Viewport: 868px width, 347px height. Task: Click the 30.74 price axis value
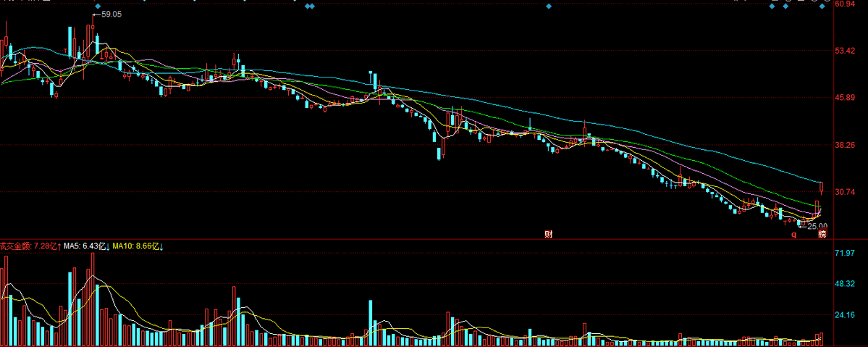point(846,192)
